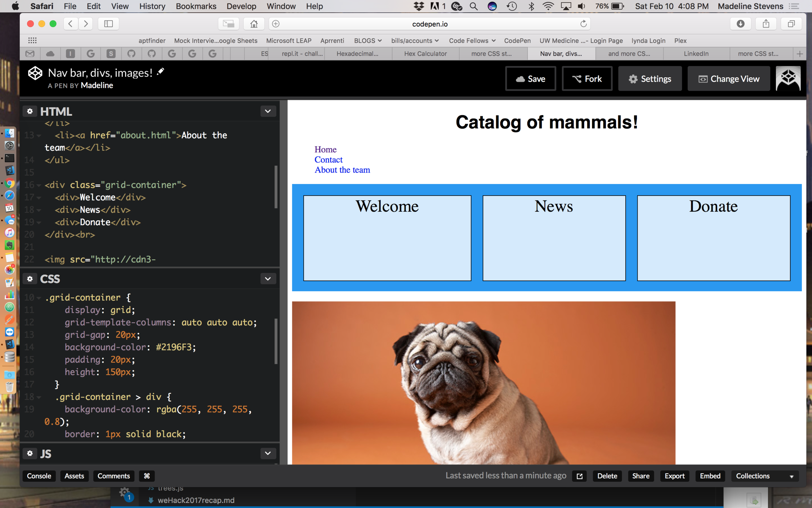Screen dimensions: 812x508
Task: Fold code at HTML line 13
Action: [x=39, y=136]
